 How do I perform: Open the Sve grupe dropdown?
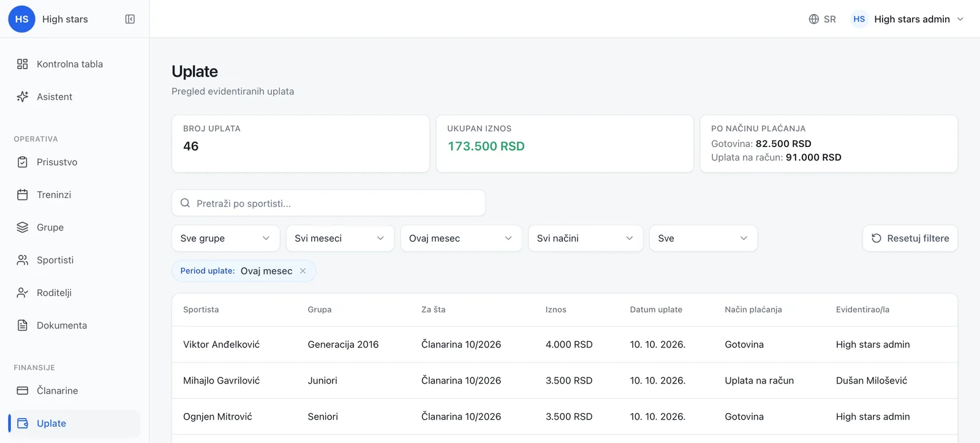click(225, 238)
